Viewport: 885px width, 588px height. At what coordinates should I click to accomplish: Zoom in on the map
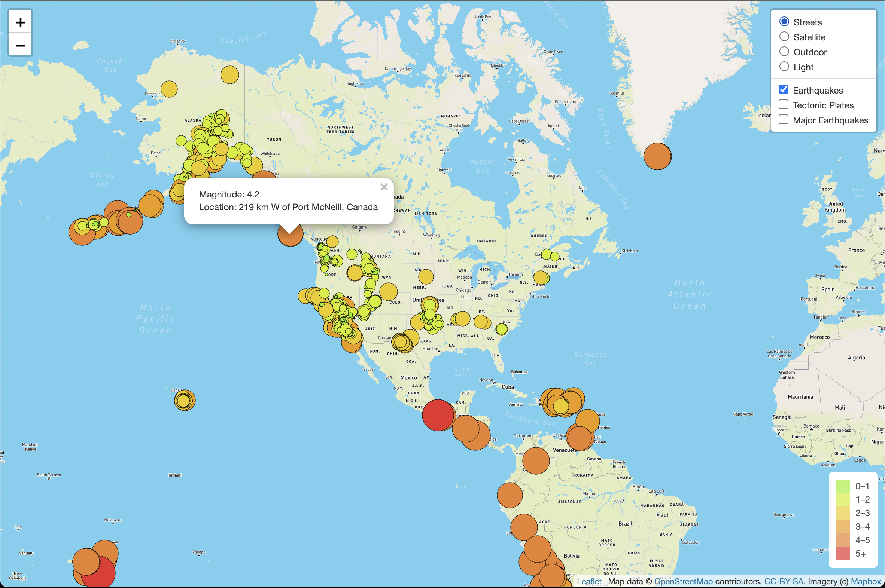[20, 21]
